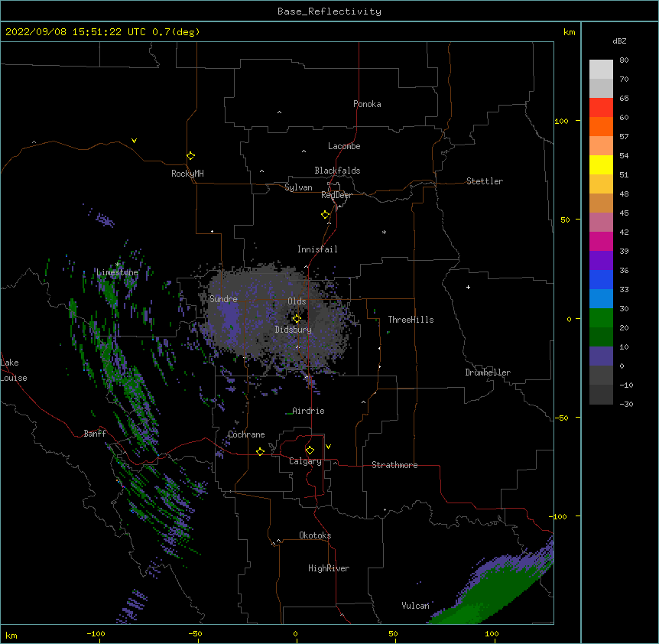This screenshot has width=659, height=644.
Task: Select the yellow diamond marker south of RedDeer
Action: click(x=325, y=215)
